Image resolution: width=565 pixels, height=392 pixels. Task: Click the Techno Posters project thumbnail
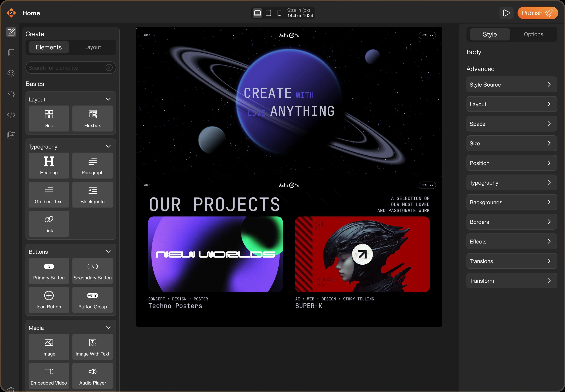pos(215,254)
